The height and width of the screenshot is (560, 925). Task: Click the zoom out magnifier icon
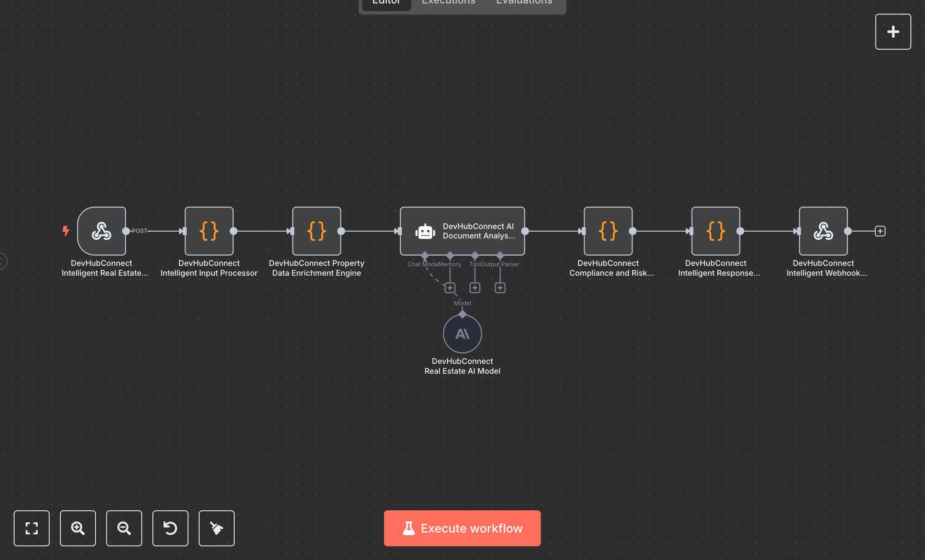point(124,528)
